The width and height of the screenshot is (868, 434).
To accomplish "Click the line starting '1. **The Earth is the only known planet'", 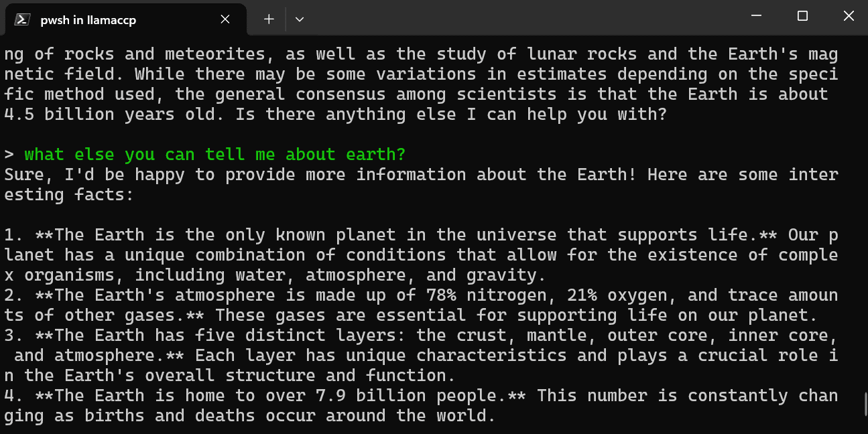I will coord(421,235).
